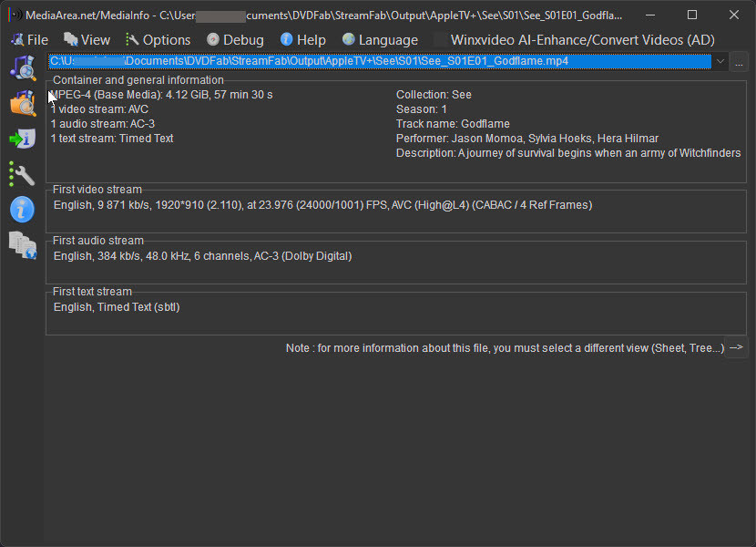Click the Open Folder sidebar icon
The height and width of the screenshot is (547, 756).
[22, 102]
